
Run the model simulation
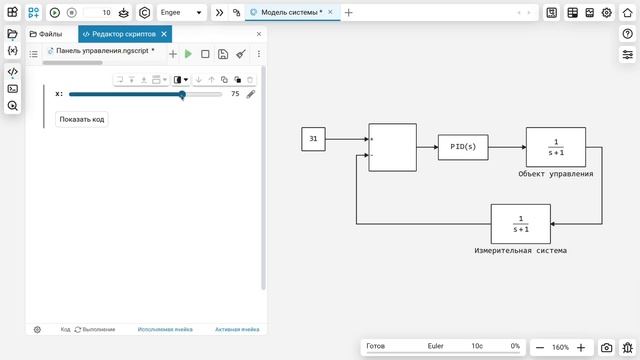(x=55, y=13)
